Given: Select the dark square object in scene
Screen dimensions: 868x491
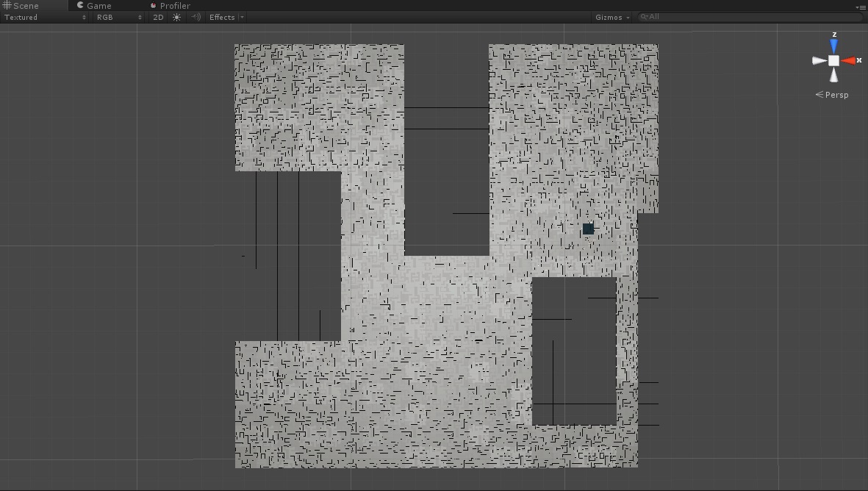Looking at the screenshot, I should pyautogui.click(x=589, y=229).
